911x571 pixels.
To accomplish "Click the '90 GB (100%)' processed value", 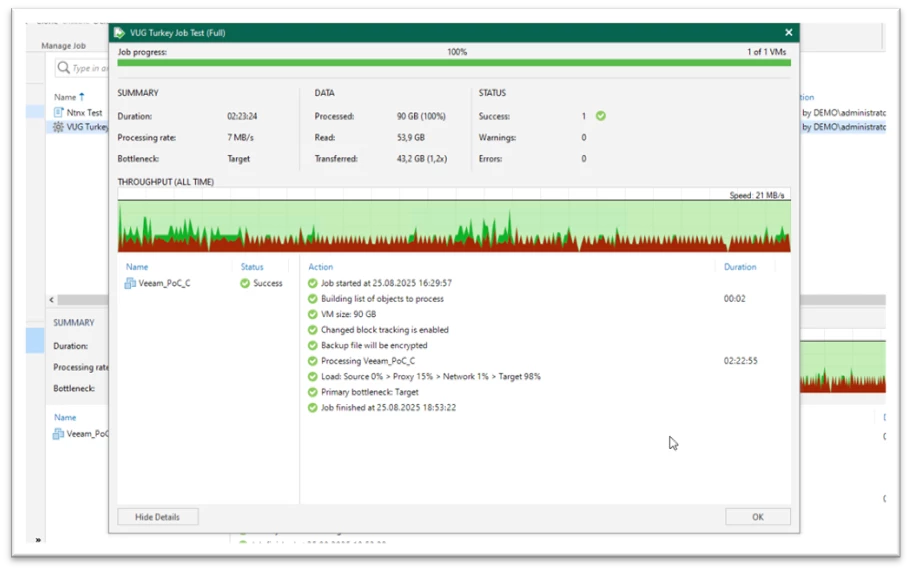I will pyautogui.click(x=421, y=116).
